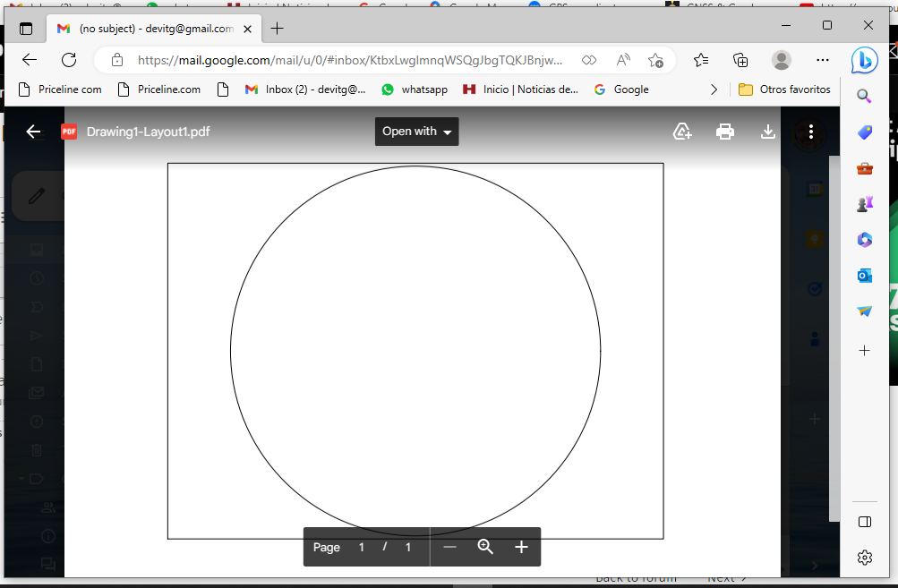Open the PDF three-dot options menu
The image size is (898, 588).
pos(810,131)
